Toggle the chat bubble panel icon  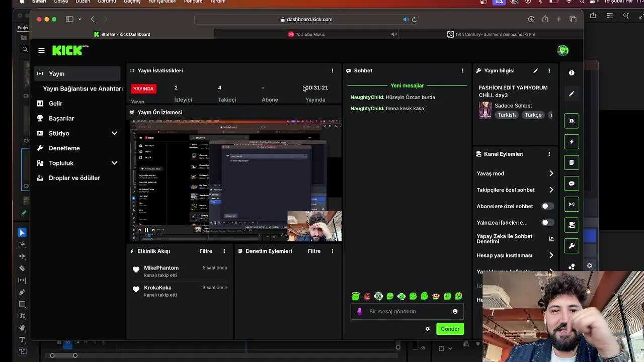click(x=572, y=184)
